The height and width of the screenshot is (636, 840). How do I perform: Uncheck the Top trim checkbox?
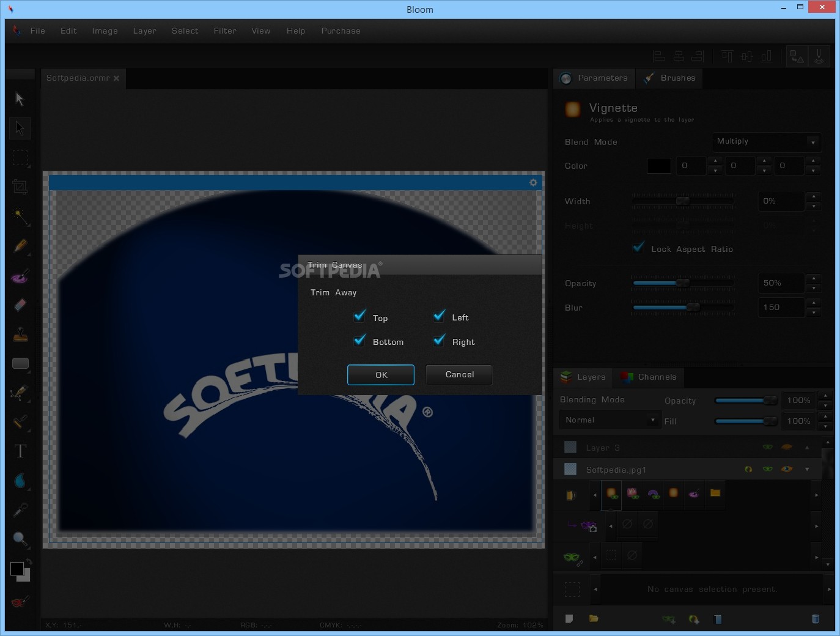click(x=360, y=316)
